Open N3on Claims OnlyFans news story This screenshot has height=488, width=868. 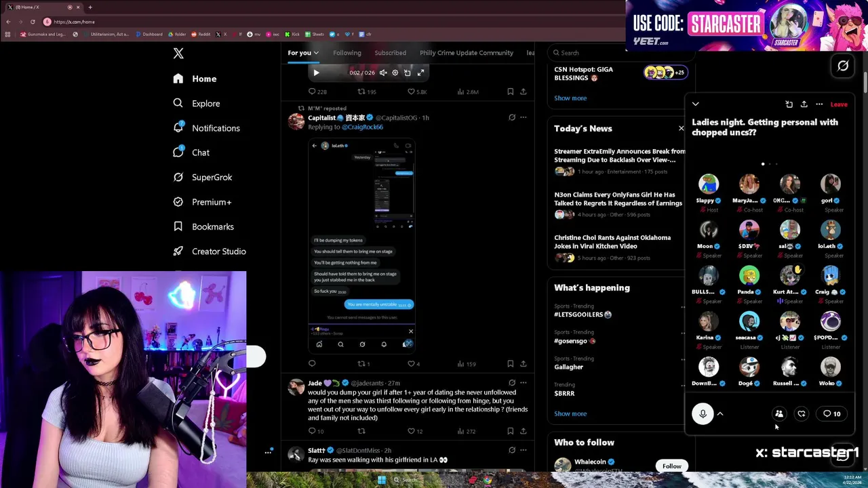(x=619, y=205)
